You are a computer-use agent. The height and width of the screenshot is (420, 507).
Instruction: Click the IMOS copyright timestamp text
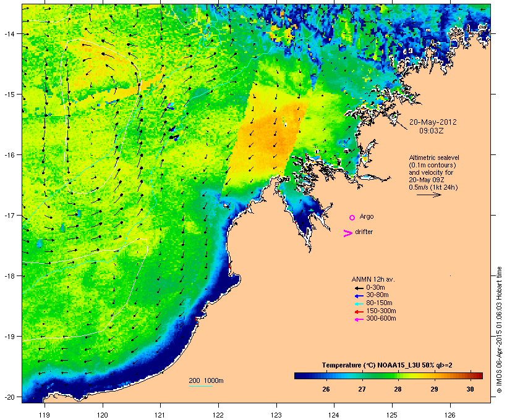499,330
